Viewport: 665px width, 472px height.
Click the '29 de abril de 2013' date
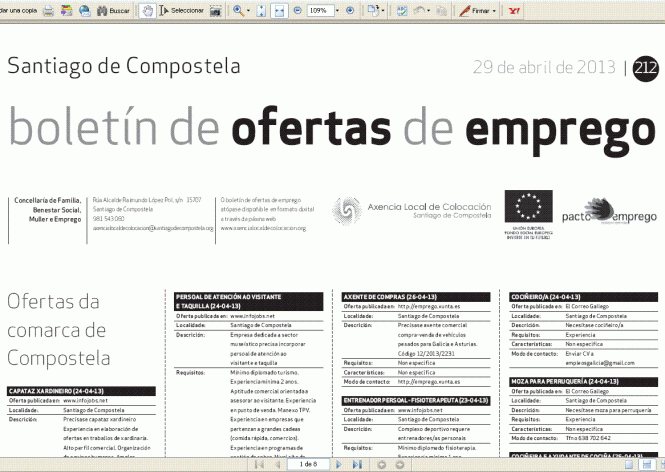coord(544,67)
